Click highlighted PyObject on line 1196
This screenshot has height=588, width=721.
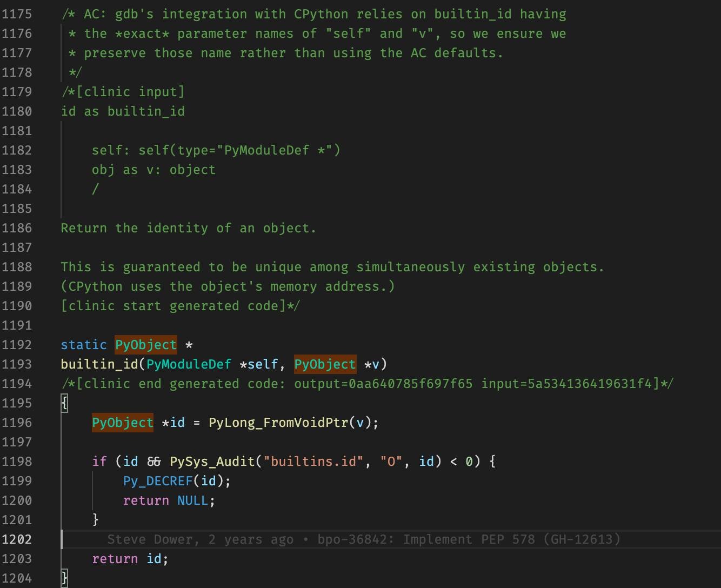click(123, 423)
